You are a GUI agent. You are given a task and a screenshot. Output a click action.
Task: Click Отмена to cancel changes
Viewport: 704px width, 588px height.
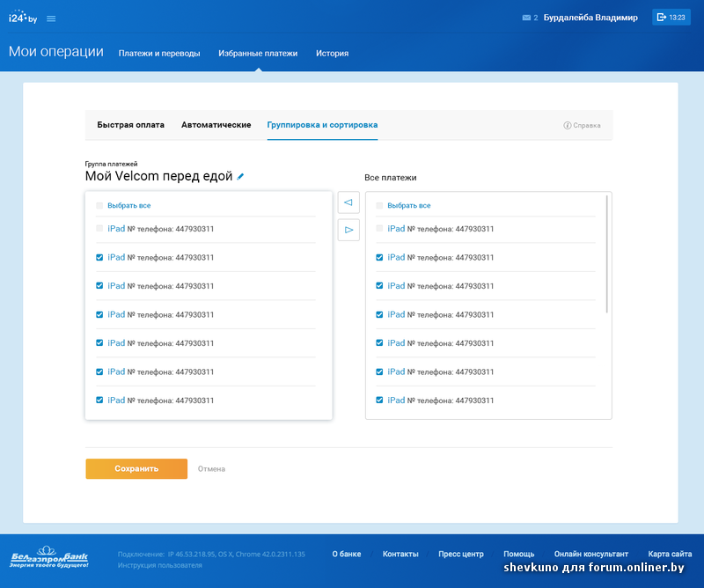tap(211, 469)
